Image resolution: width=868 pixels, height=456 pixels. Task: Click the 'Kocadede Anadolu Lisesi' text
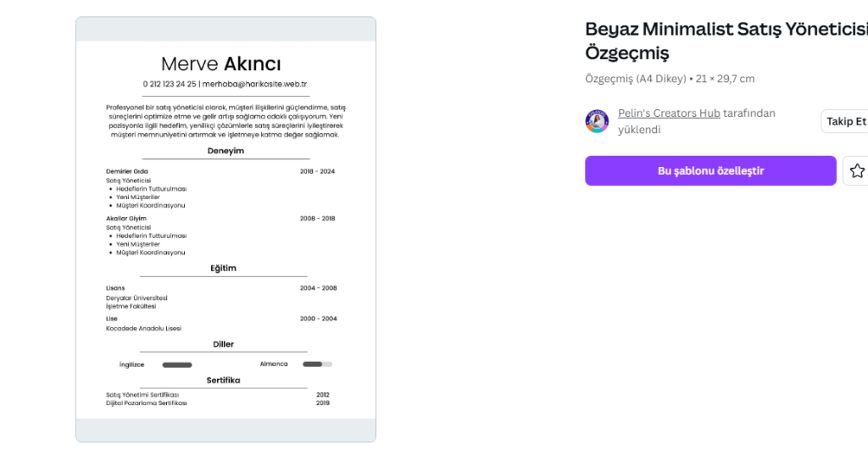(x=143, y=328)
